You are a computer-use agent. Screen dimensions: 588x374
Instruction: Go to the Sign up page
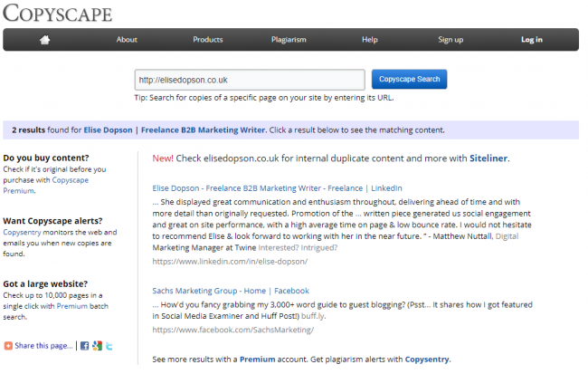pyautogui.click(x=450, y=40)
